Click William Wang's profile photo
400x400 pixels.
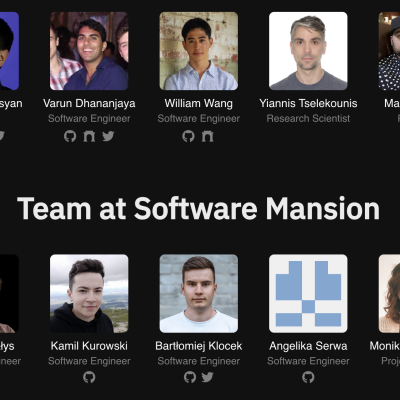click(x=199, y=51)
